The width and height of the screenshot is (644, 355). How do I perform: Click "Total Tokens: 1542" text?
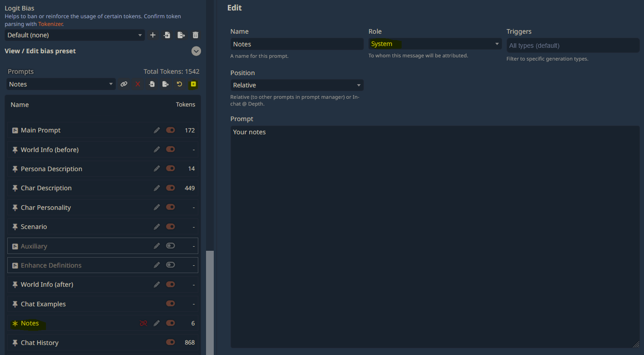[x=171, y=71]
